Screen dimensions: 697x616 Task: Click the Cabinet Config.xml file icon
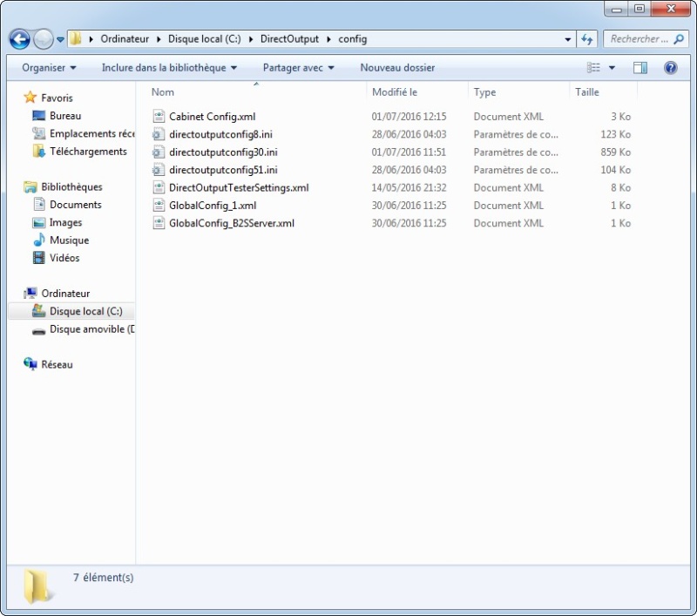click(x=159, y=117)
